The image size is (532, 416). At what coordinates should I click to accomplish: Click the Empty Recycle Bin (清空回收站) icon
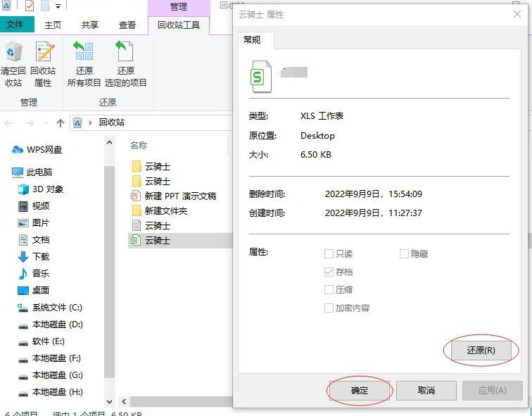coord(13,53)
